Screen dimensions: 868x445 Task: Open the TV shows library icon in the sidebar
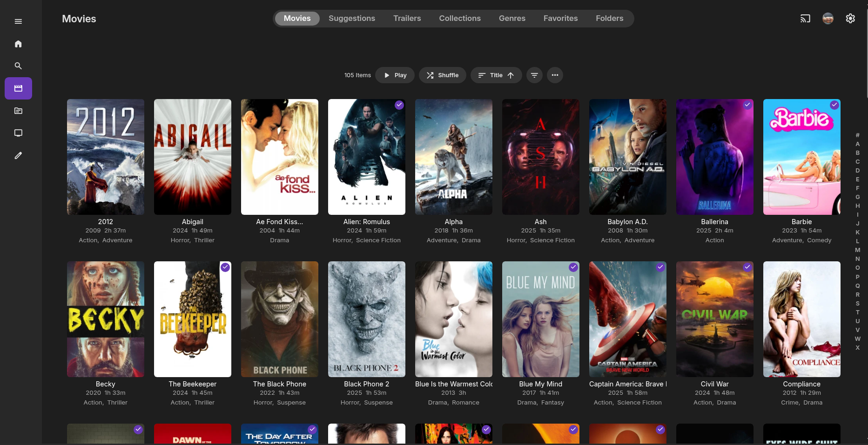point(18,133)
